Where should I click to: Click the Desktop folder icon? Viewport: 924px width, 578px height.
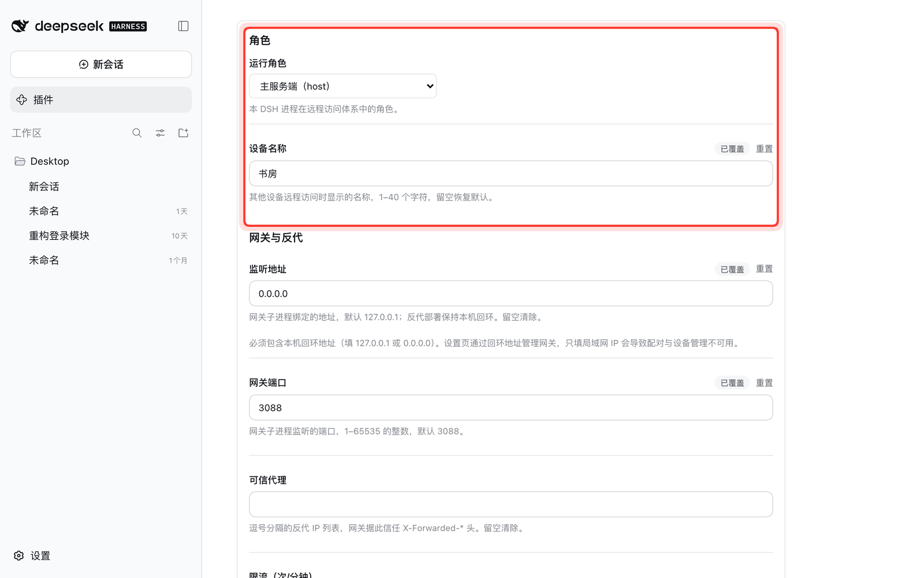pos(20,161)
